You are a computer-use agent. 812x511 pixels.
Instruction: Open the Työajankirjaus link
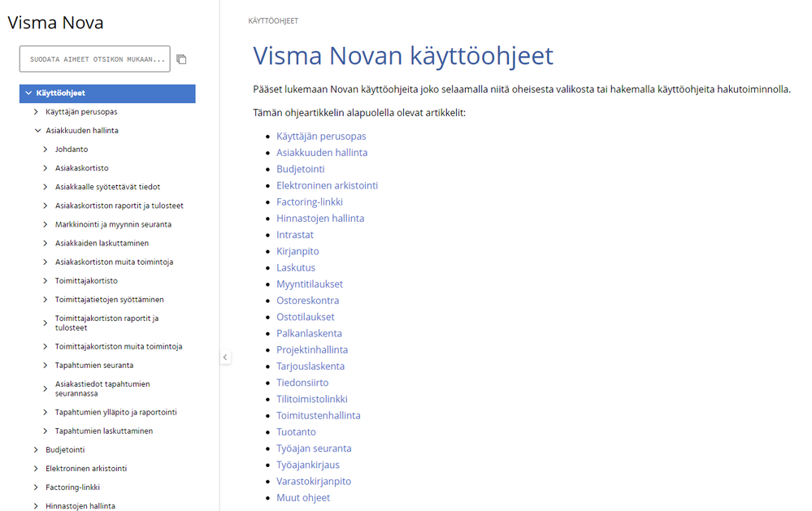pyautogui.click(x=307, y=465)
